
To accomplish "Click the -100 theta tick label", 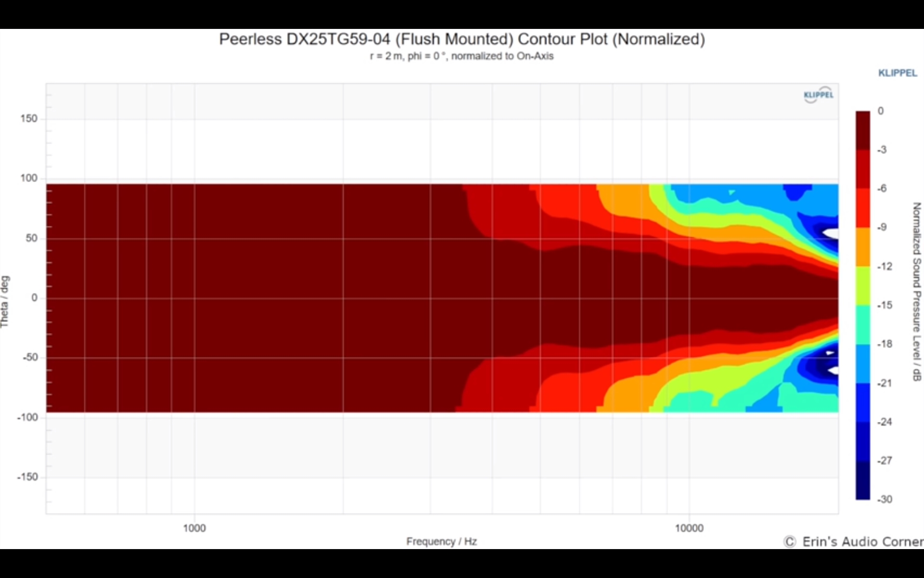I will click(x=27, y=417).
